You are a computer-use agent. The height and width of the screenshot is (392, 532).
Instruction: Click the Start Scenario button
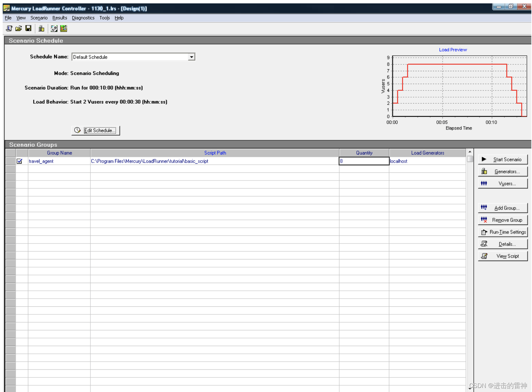coord(503,159)
